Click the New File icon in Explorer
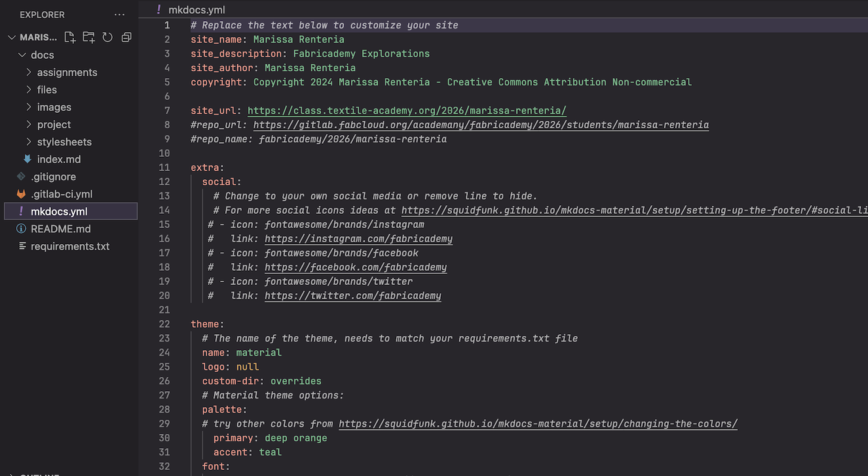The image size is (868, 476). [x=70, y=37]
